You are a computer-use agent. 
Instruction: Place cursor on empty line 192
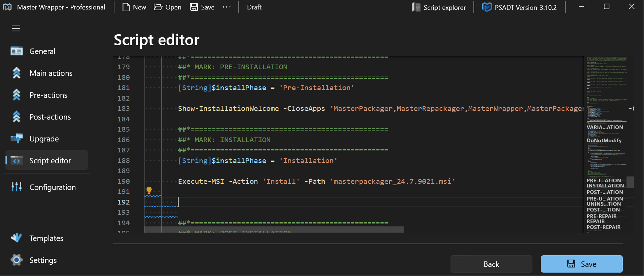pos(364,202)
